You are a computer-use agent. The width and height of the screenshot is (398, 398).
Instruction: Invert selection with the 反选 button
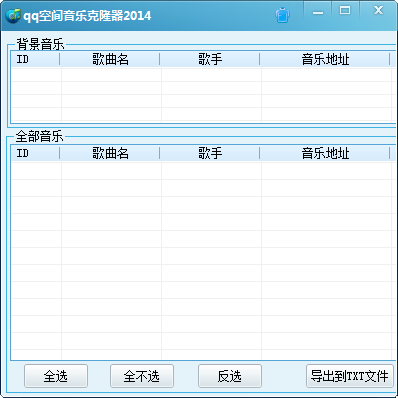[230, 376]
